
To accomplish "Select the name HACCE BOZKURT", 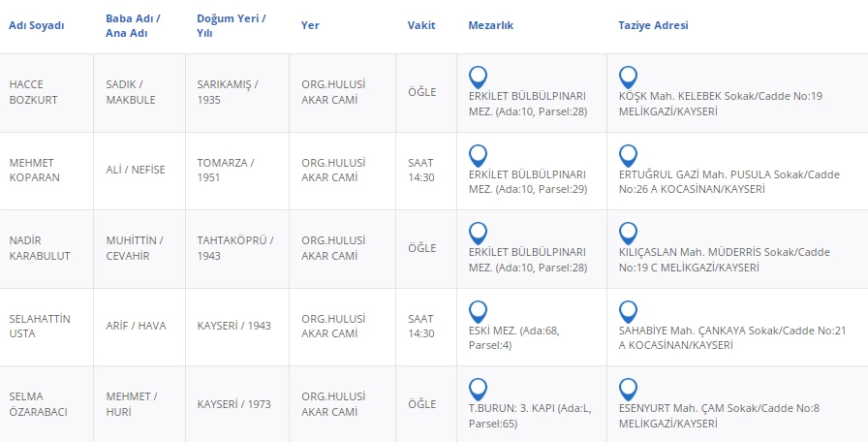I will [x=27, y=92].
